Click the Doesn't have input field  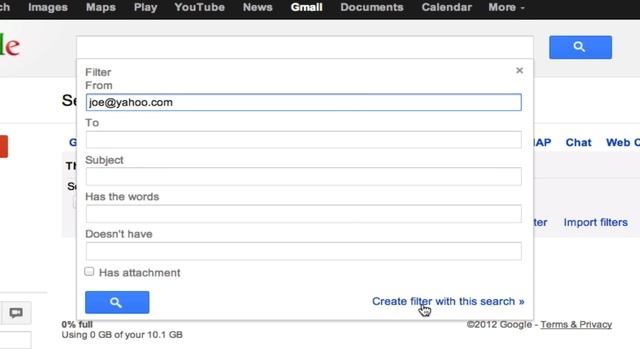point(303,251)
